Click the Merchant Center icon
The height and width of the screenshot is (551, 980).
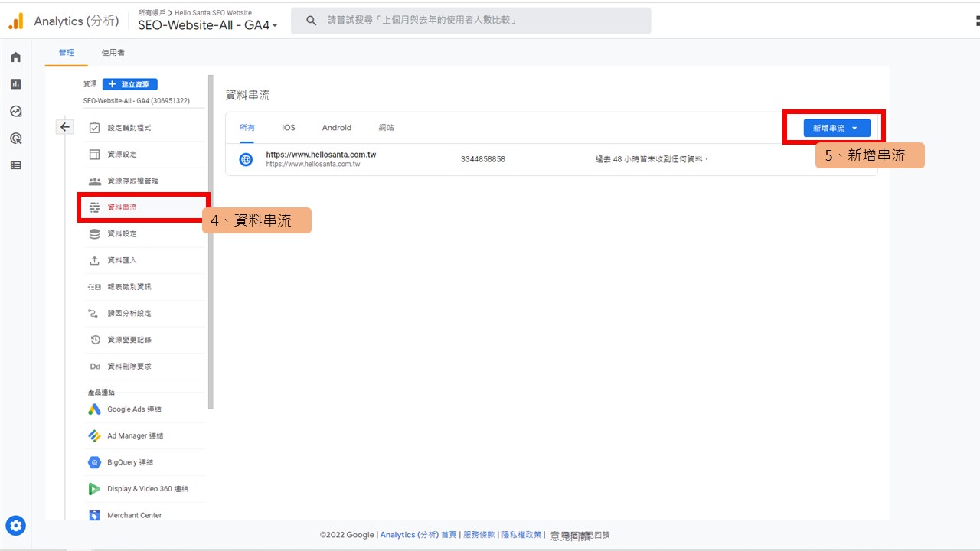coord(94,515)
